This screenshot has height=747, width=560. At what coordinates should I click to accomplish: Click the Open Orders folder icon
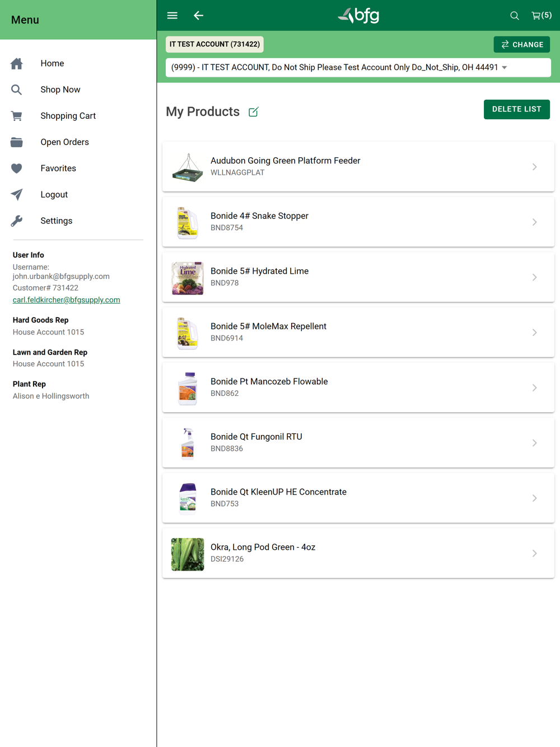pos(17,142)
